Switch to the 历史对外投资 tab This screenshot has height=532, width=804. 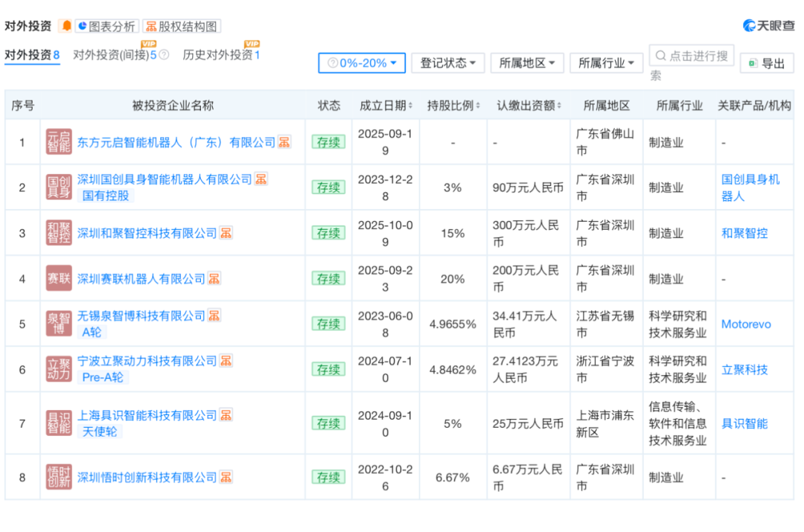[221, 54]
